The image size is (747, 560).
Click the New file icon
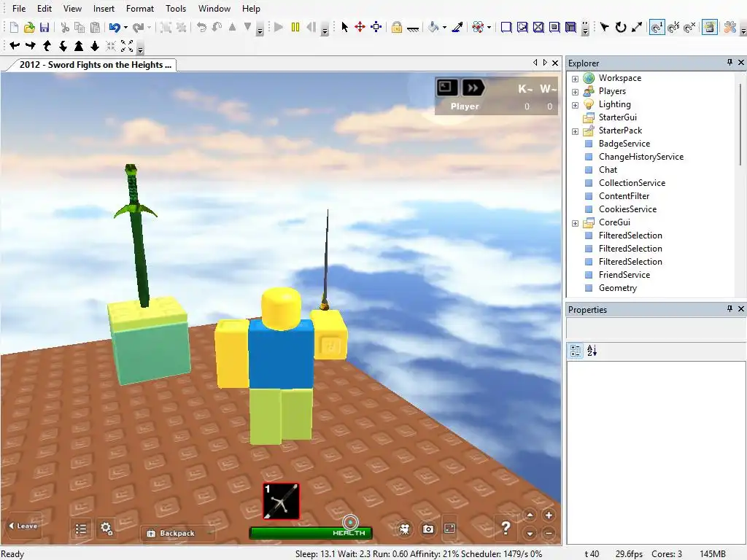point(14,27)
